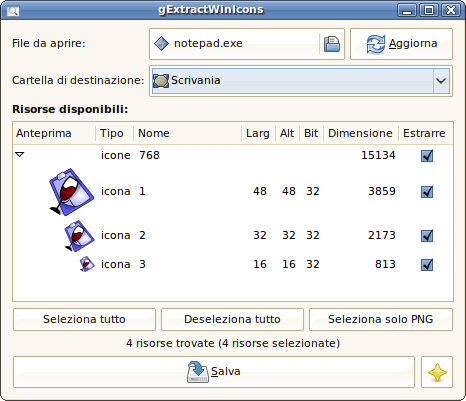
Task: Uncheck Estrarre for icone 768 group
Action: [x=427, y=155]
